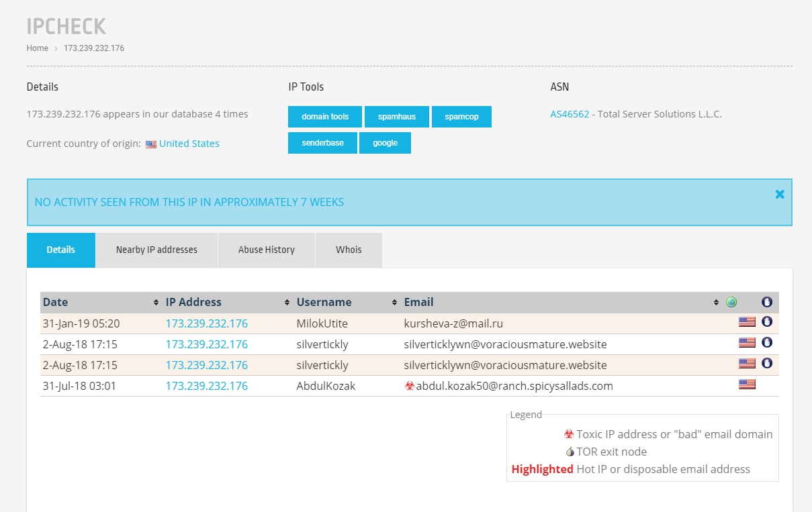Viewport: 812px width, 512px height.
Task: Click the US flag next to Current country of origin
Action: [x=151, y=144]
